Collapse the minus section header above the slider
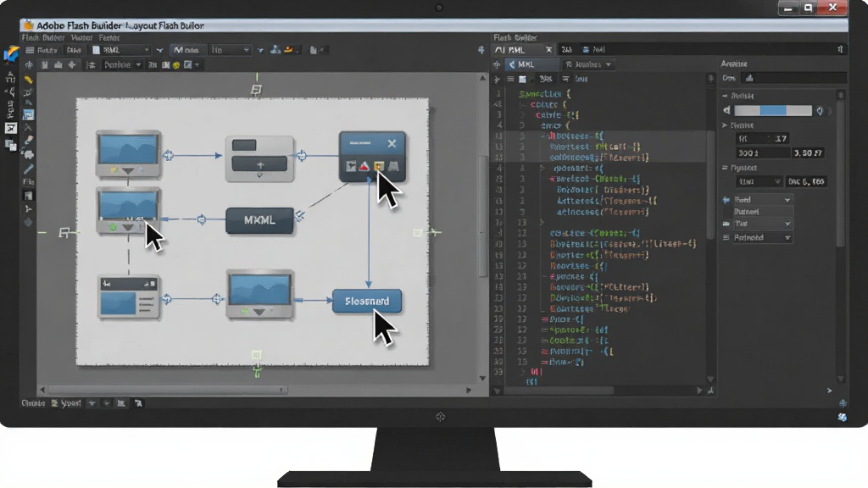The image size is (868, 488). point(726,96)
